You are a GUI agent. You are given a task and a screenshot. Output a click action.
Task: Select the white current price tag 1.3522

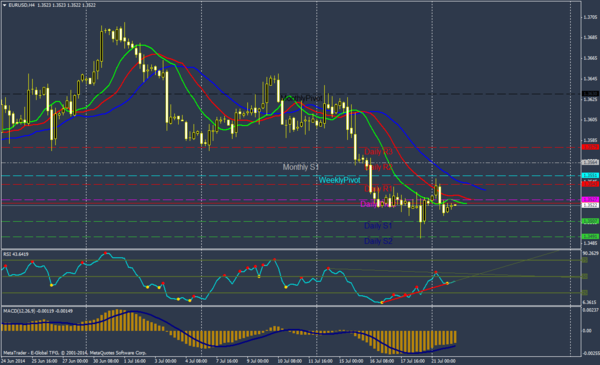(590, 205)
